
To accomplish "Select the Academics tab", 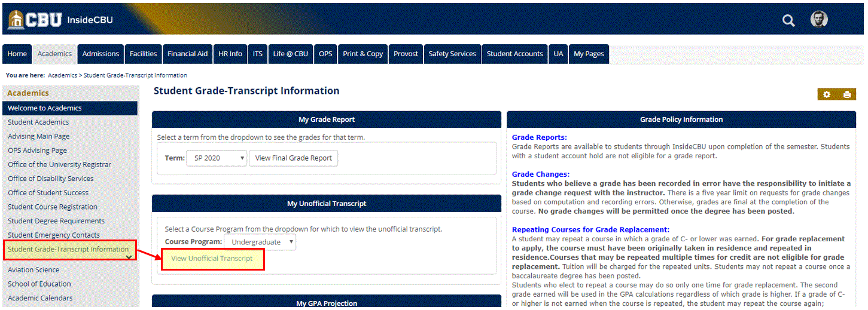I will point(54,54).
